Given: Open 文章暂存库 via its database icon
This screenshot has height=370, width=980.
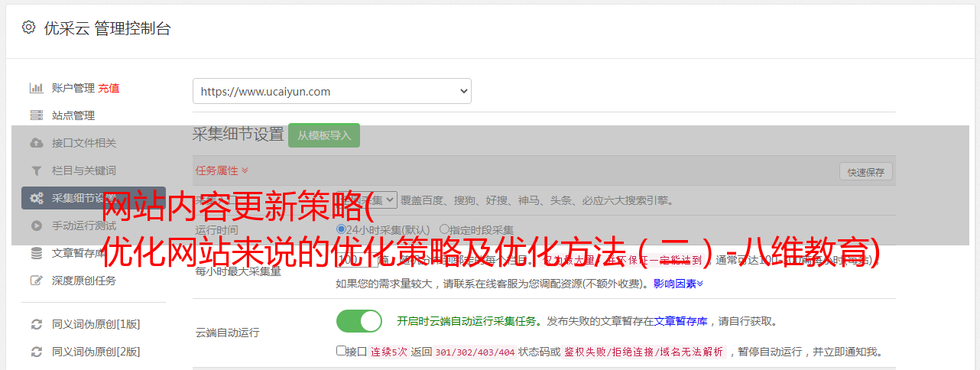Looking at the screenshot, I should 36,253.
